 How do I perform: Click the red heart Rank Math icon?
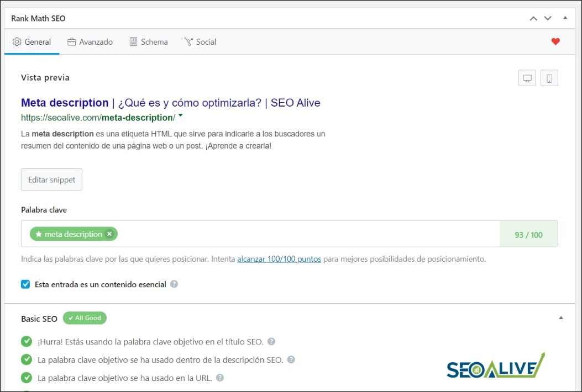pyautogui.click(x=555, y=41)
